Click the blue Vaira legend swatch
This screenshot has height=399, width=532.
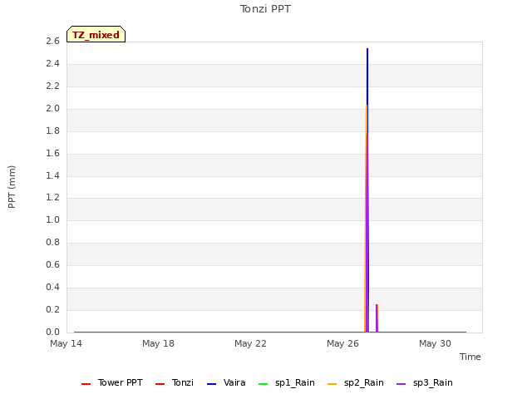(x=211, y=384)
